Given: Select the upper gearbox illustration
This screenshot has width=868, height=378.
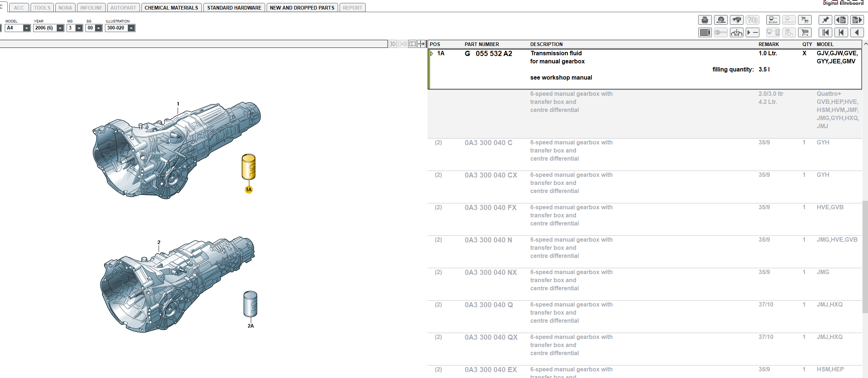Looking at the screenshot, I should click(x=176, y=150).
